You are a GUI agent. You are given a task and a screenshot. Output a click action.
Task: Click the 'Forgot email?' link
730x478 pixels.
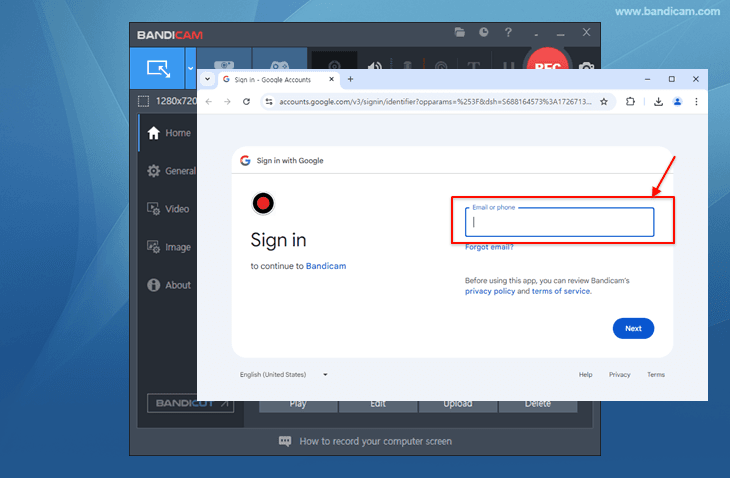(489, 247)
